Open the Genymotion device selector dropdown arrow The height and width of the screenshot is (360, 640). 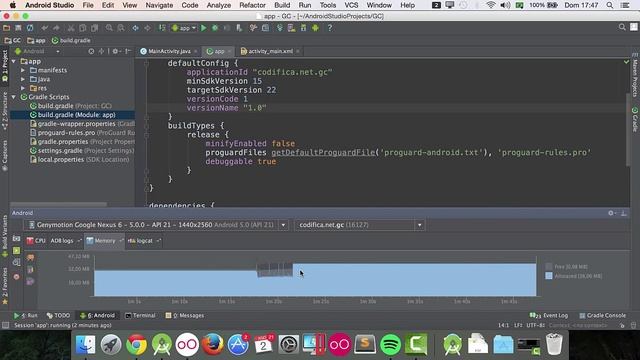(x=283, y=225)
